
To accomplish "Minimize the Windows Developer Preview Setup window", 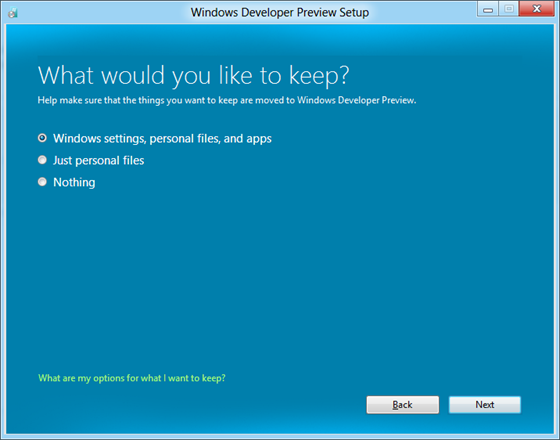I will [488, 9].
